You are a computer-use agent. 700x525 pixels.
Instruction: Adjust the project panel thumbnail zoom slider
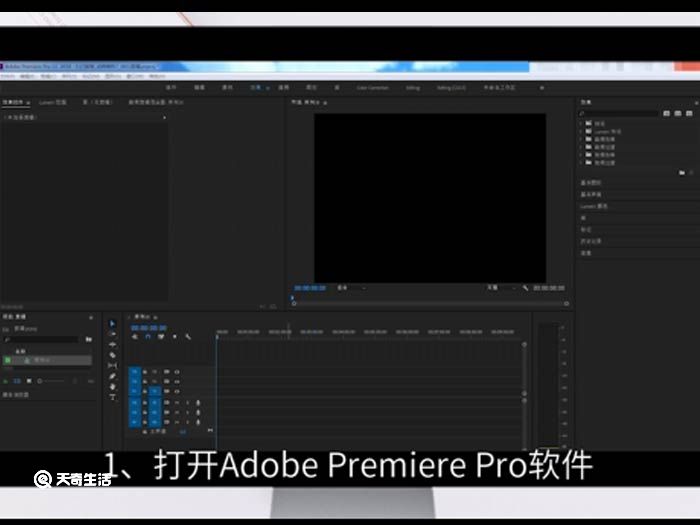click(x=50, y=381)
